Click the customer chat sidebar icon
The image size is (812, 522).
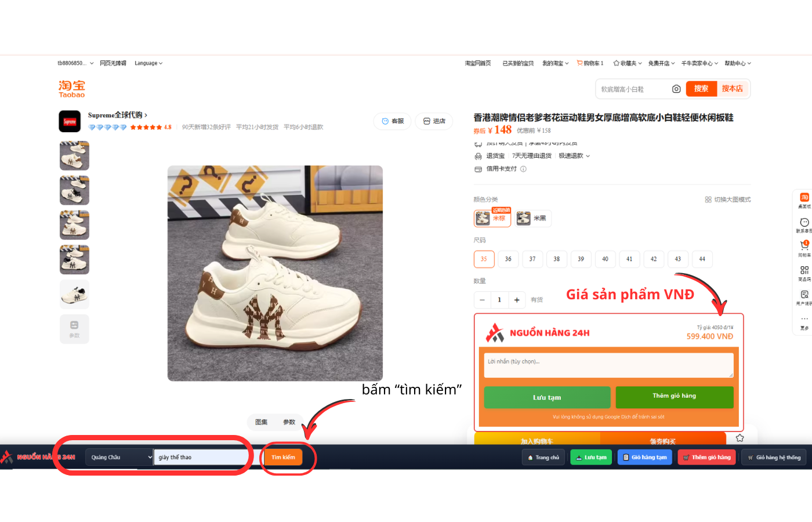coord(804,223)
